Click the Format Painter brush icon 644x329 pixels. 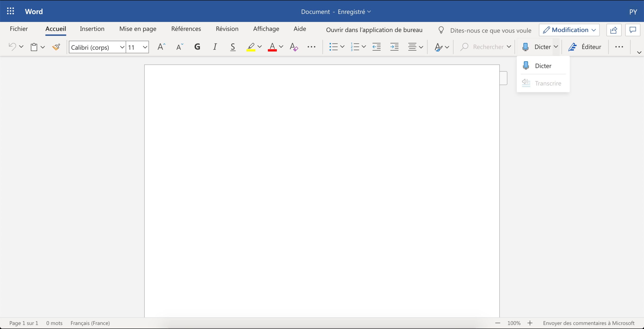click(56, 47)
